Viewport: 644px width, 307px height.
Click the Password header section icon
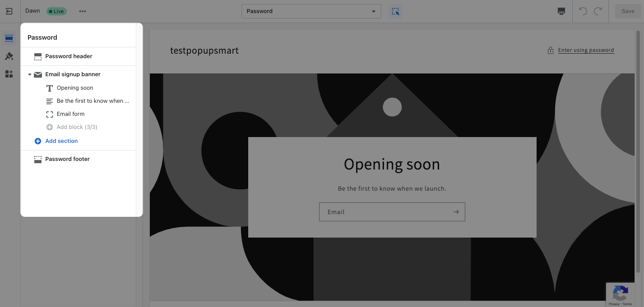(x=38, y=56)
